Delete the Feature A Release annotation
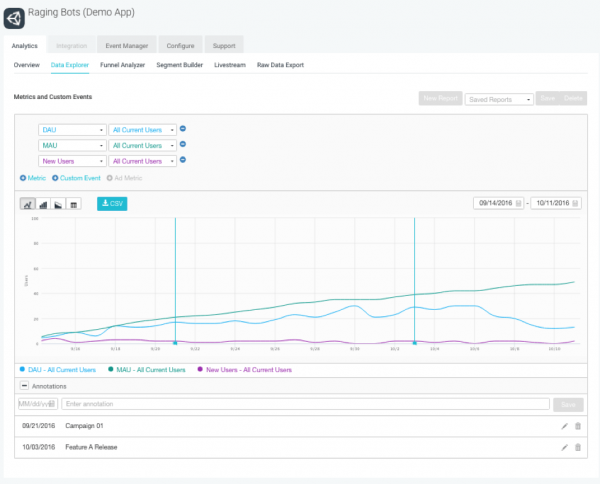The height and width of the screenshot is (484, 600). pyautogui.click(x=578, y=447)
